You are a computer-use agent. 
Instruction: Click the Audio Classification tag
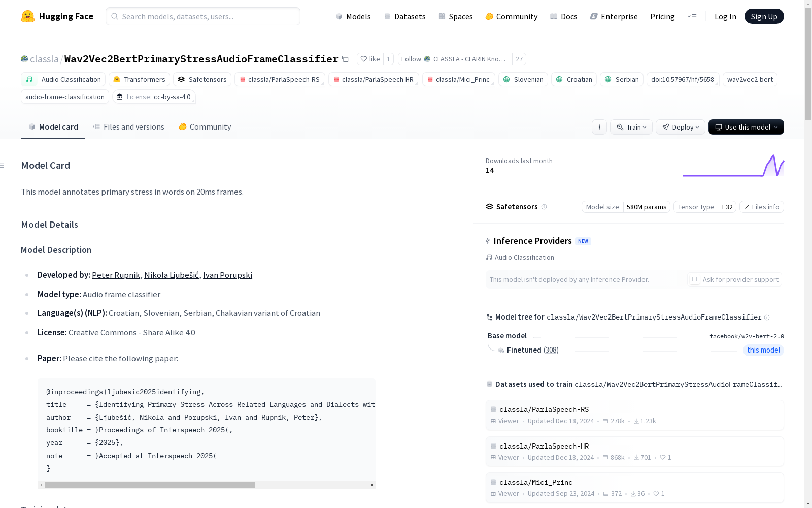(x=63, y=79)
